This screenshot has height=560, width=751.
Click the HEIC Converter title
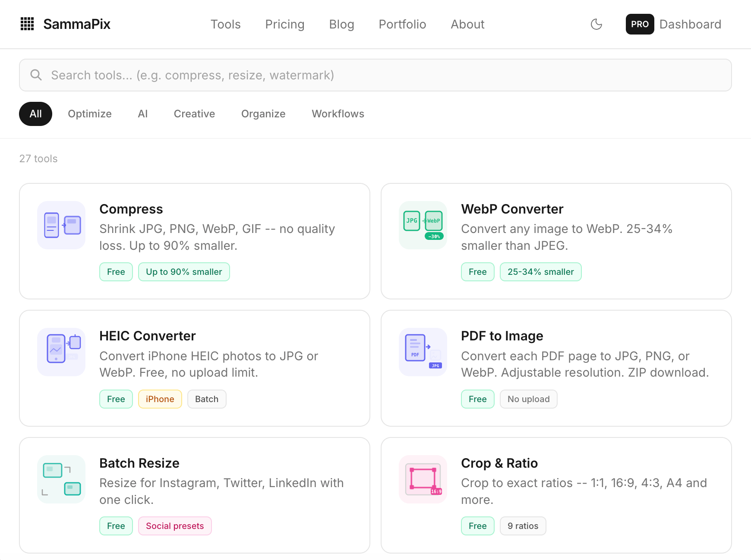pyautogui.click(x=147, y=336)
